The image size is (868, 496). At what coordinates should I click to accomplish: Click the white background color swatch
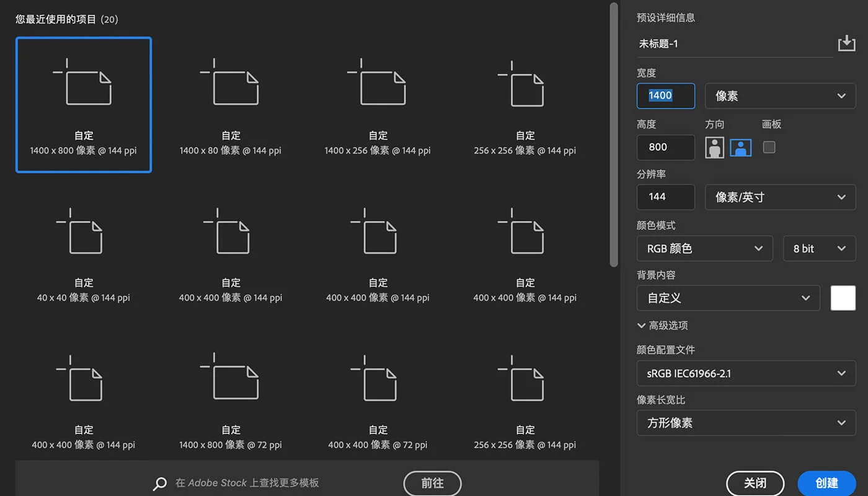[843, 298]
